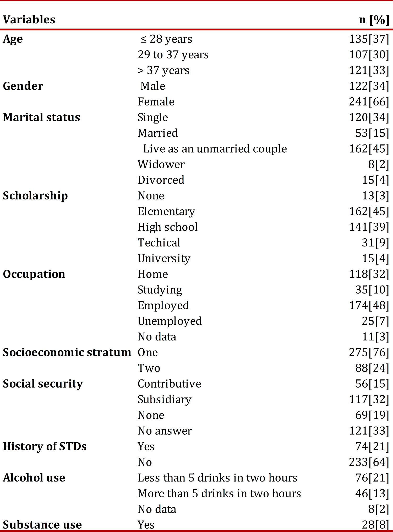Click the n [%] column header
Viewport: 393px width, 532px height.
click(x=374, y=20)
